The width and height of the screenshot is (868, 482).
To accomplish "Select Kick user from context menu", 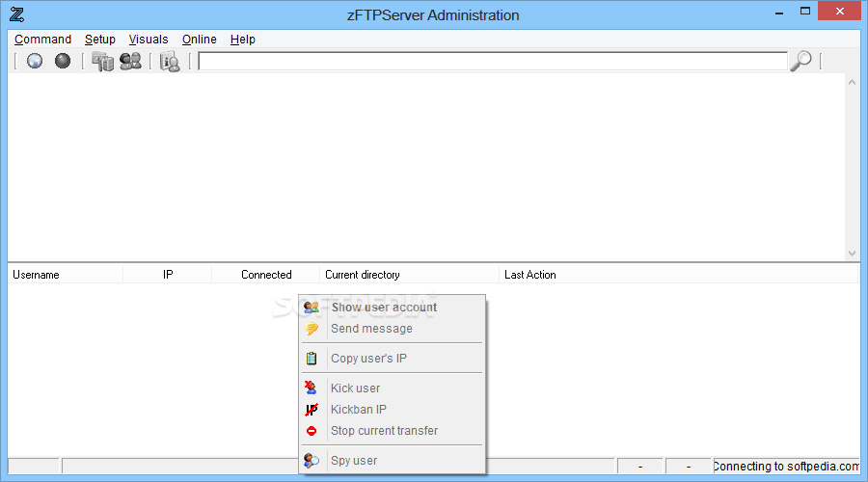I will pyautogui.click(x=393, y=388).
